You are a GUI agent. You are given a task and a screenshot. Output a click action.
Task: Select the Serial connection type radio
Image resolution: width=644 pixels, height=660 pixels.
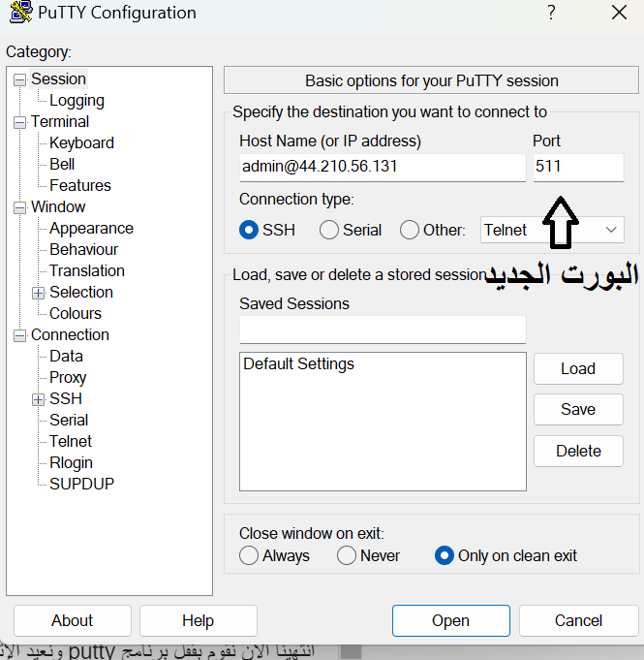coord(329,231)
